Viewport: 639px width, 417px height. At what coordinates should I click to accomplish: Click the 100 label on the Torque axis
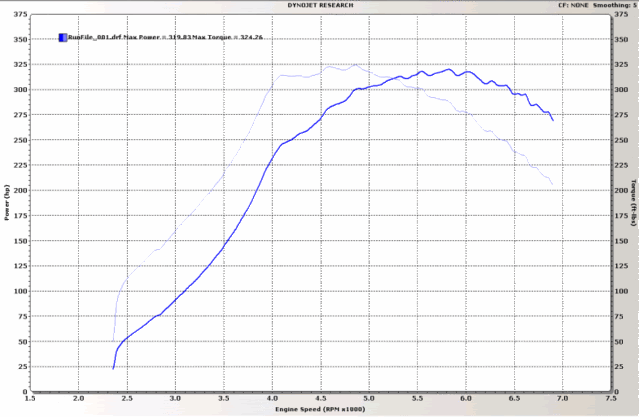(621, 291)
